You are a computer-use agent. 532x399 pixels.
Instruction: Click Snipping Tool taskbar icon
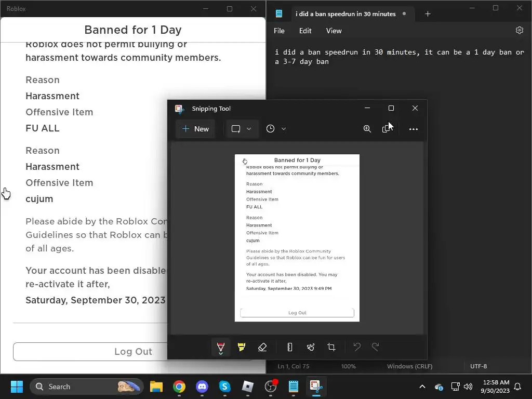point(316,387)
